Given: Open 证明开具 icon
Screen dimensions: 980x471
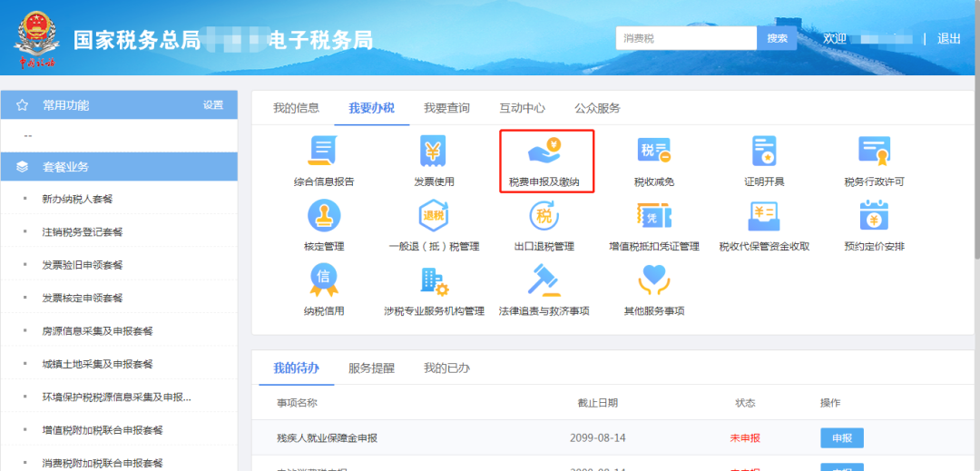Looking at the screenshot, I should [x=764, y=152].
